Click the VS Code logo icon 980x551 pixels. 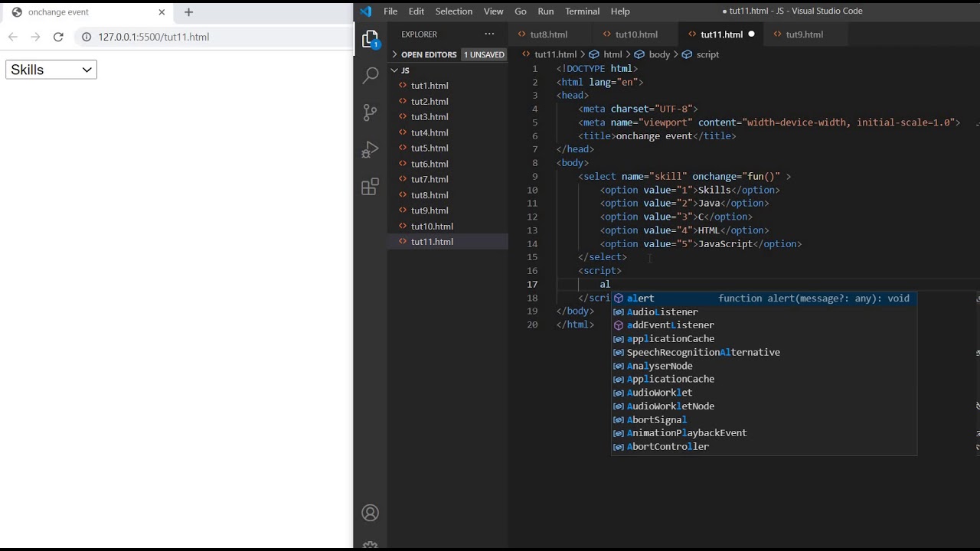[366, 11]
